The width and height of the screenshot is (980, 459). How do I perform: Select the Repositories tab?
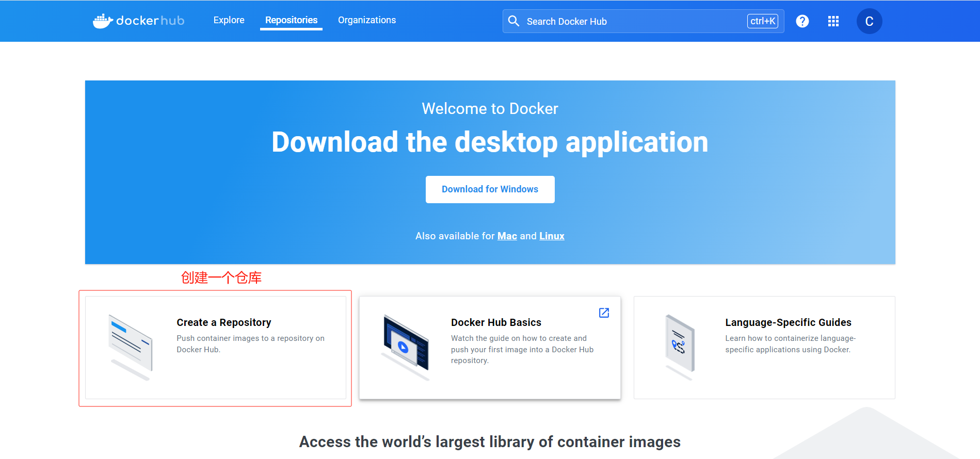click(x=291, y=20)
